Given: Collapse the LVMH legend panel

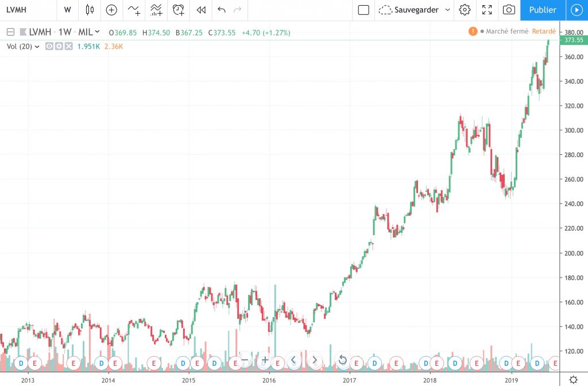Looking at the screenshot, I should [x=10, y=32].
